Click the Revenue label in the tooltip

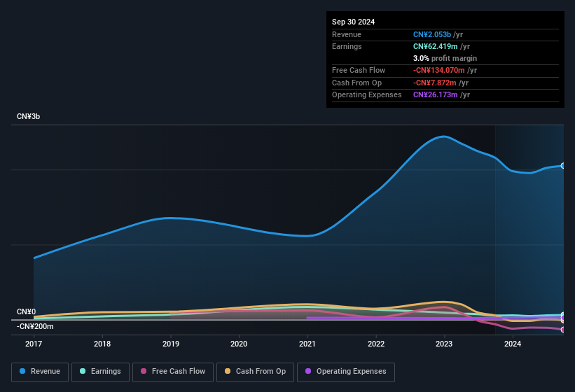(x=347, y=34)
